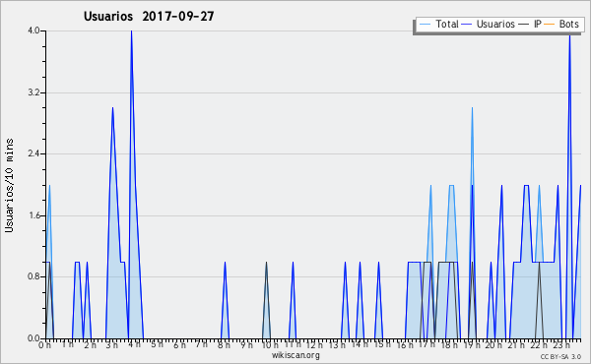Click the 21 h x-axis label
This screenshot has height=364, width=591.
pos(516,344)
